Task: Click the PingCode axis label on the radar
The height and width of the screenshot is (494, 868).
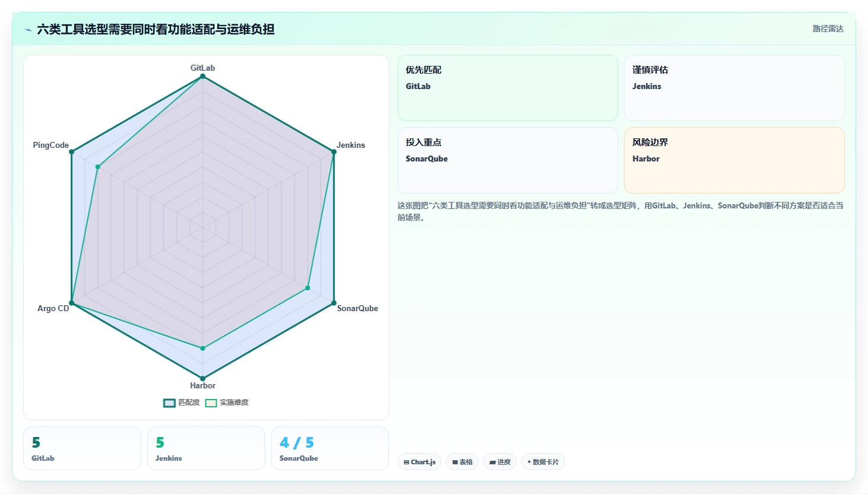Action: tap(51, 145)
